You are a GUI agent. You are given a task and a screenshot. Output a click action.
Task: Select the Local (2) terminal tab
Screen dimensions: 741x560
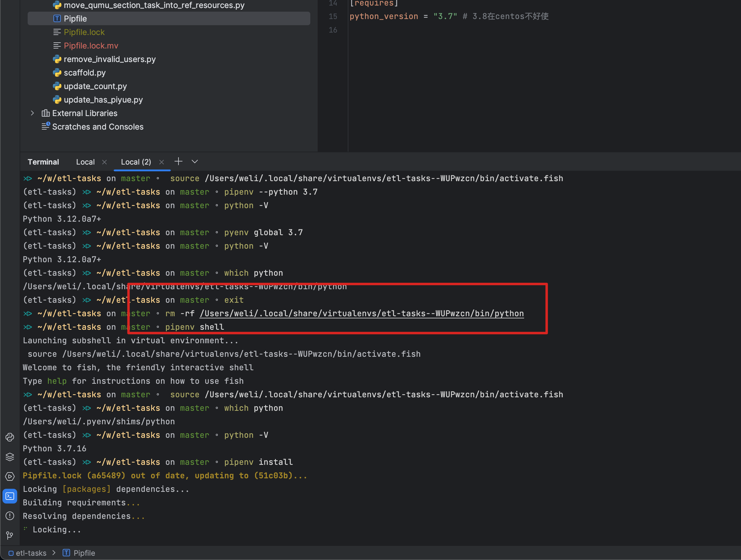(x=136, y=162)
